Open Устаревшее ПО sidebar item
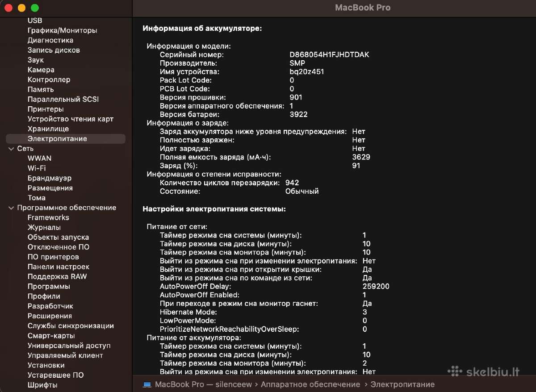 [x=56, y=375]
